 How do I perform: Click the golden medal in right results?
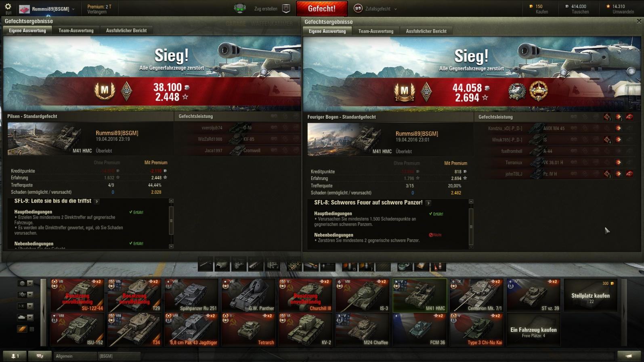tap(539, 91)
